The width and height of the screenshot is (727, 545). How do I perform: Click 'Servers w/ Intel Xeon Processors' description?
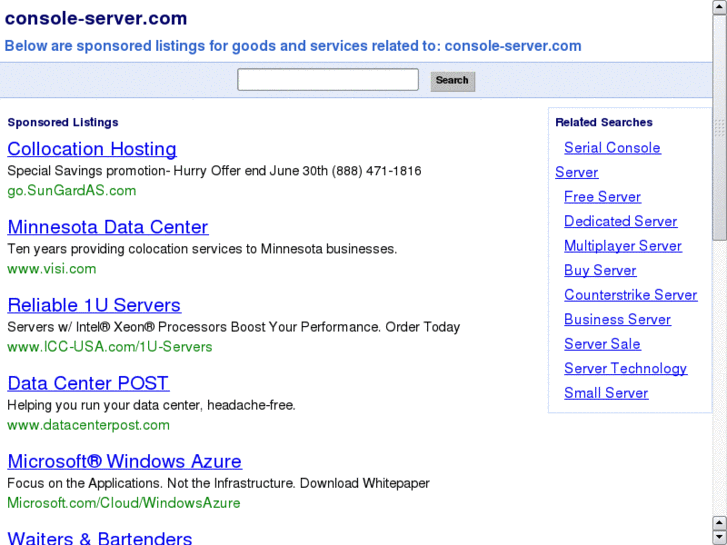tap(234, 327)
